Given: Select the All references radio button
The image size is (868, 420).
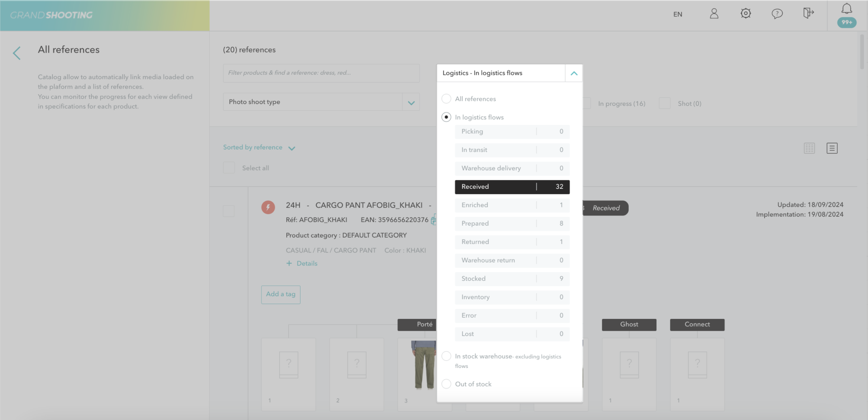Looking at the screenshot, I should [446, 99].
